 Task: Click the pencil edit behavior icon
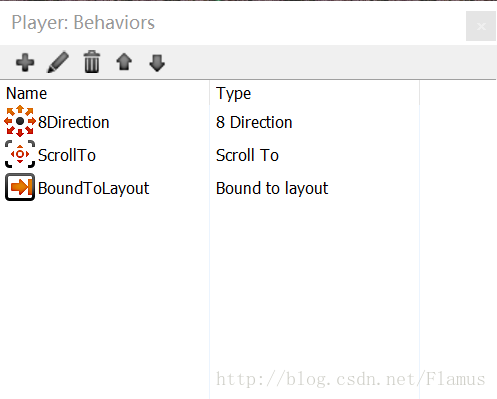[58, 62]
